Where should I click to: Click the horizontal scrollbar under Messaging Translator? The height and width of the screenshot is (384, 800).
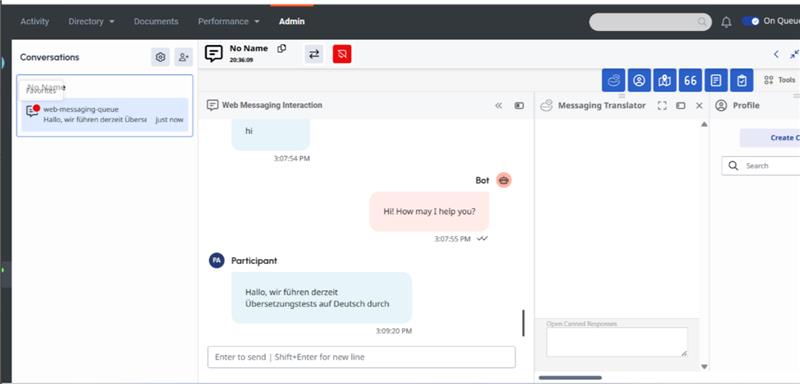[570, 378]
